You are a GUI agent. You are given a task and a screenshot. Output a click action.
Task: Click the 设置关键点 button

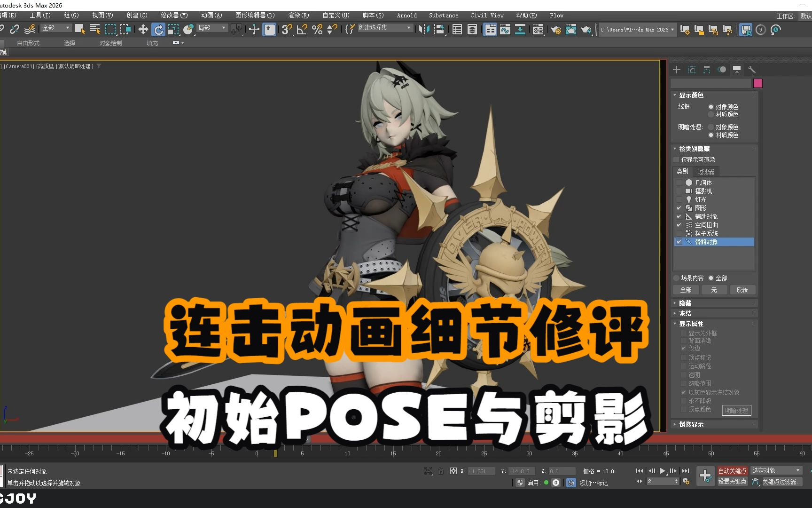(732, 481)
